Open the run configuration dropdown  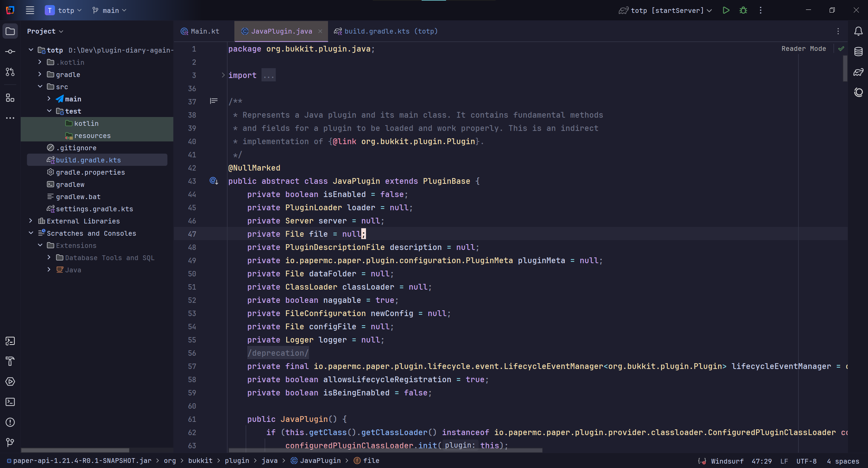(667, 11)
